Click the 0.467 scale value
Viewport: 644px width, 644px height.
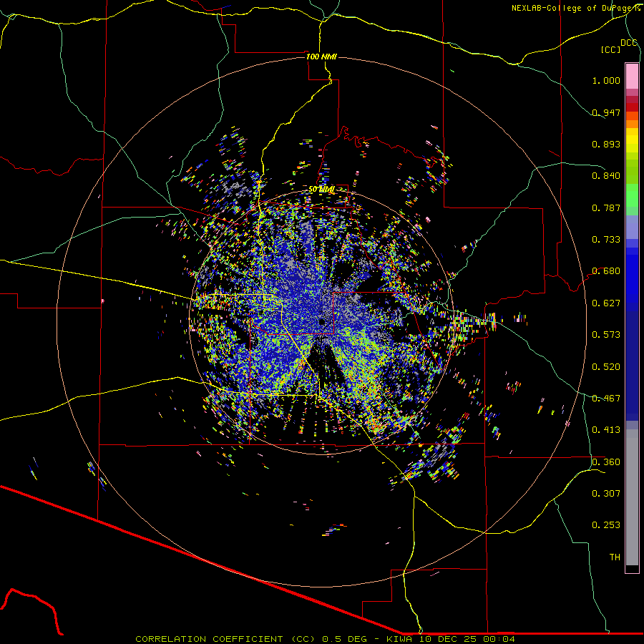tap(606, 399)
